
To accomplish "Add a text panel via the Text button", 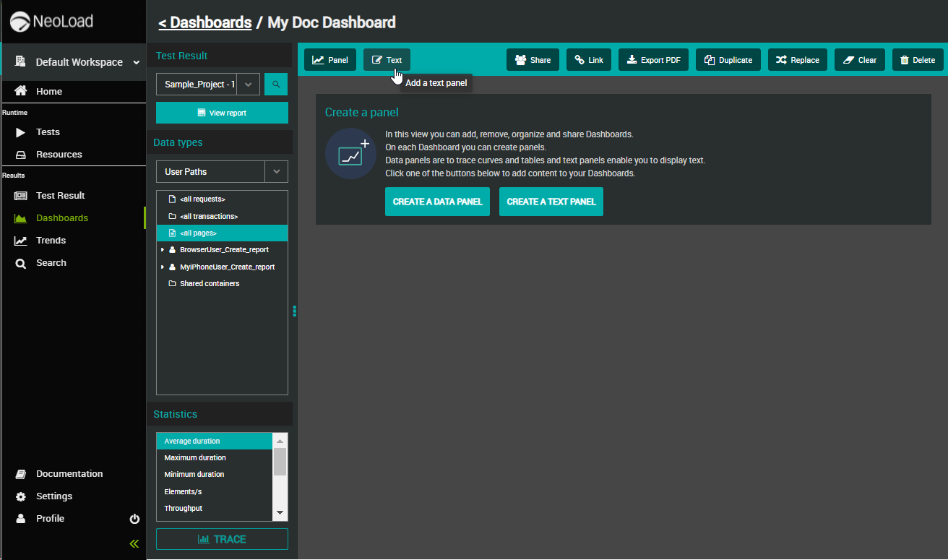I will click(387, 60).
